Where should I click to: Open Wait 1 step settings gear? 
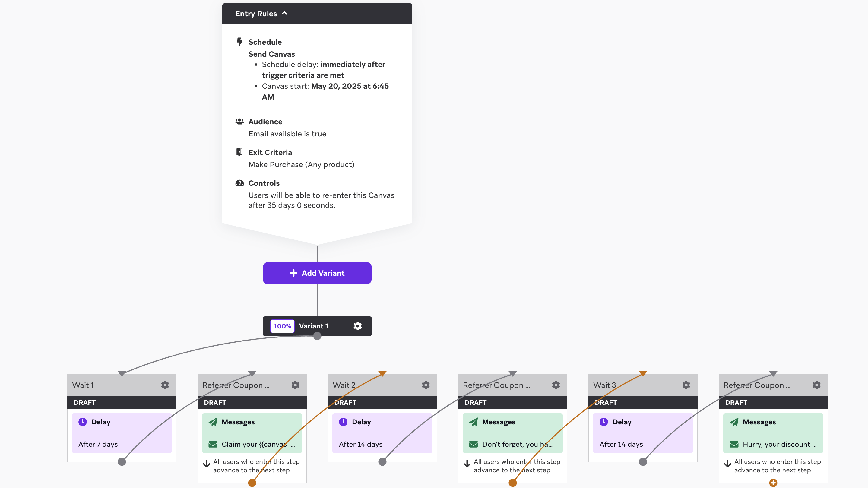tap(165, 385)
